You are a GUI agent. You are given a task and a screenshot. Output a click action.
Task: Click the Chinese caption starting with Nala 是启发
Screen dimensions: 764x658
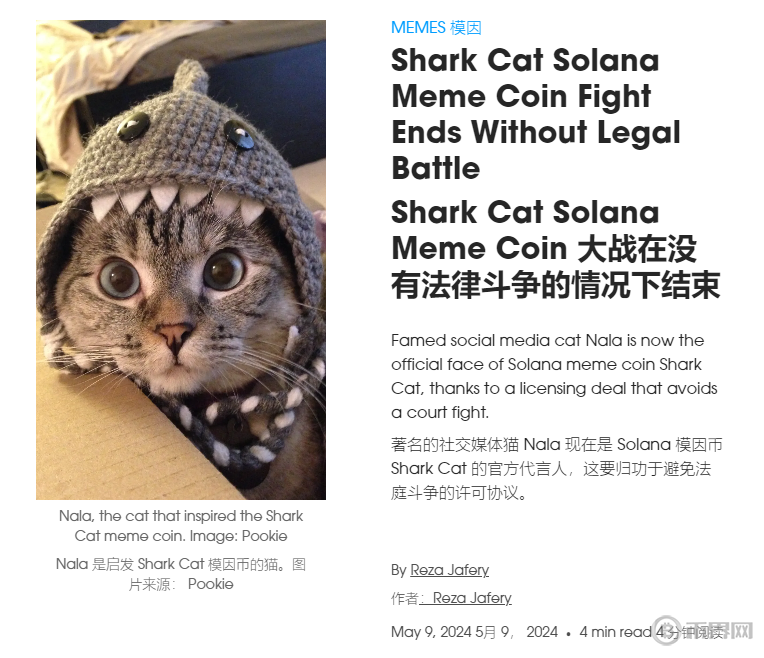(181, 573)
